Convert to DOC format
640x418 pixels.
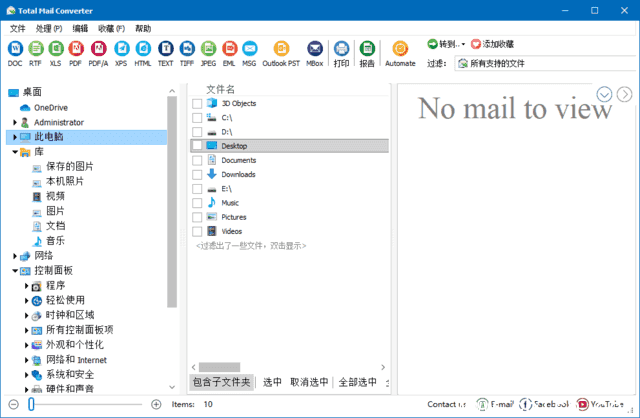(15, 53)
